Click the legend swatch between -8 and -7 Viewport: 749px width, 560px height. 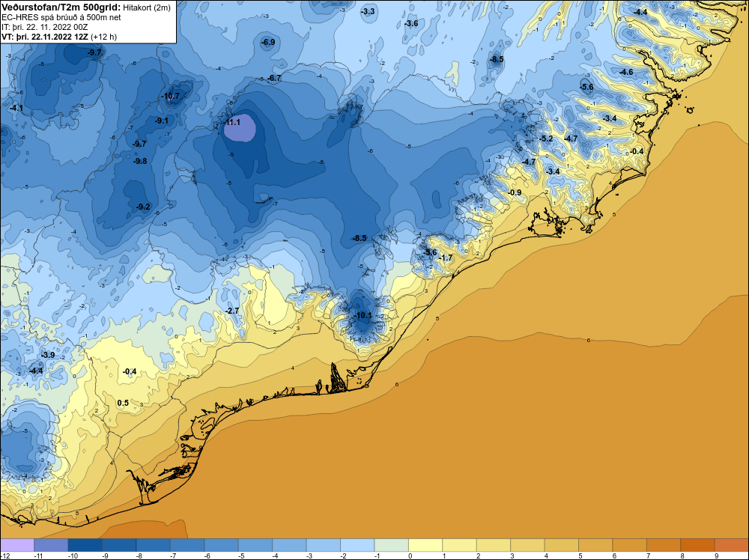click(154, 545)
